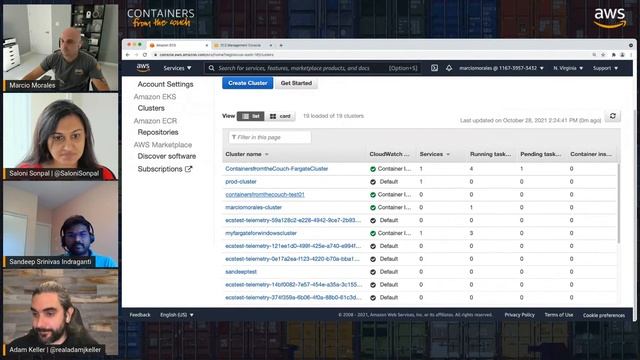
Task: Open ecstest-telemetry-121ee1d0 cluster link
Action: 293,246
